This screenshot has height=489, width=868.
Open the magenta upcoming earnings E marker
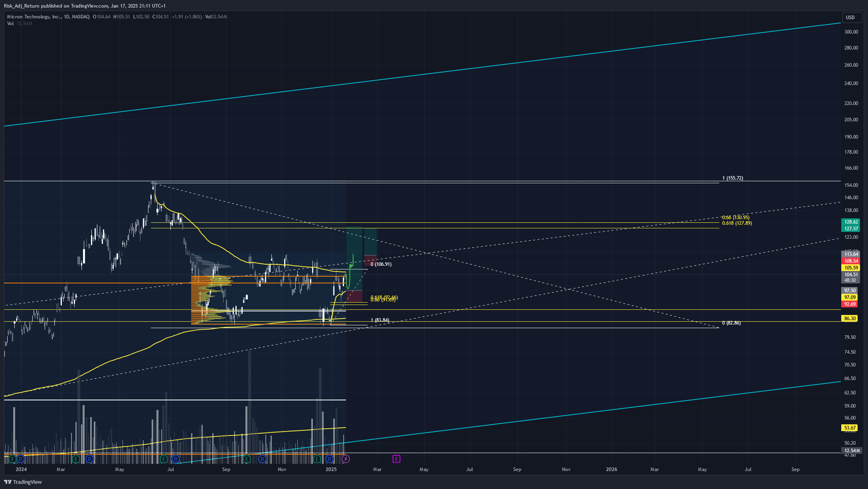point(396,459)
